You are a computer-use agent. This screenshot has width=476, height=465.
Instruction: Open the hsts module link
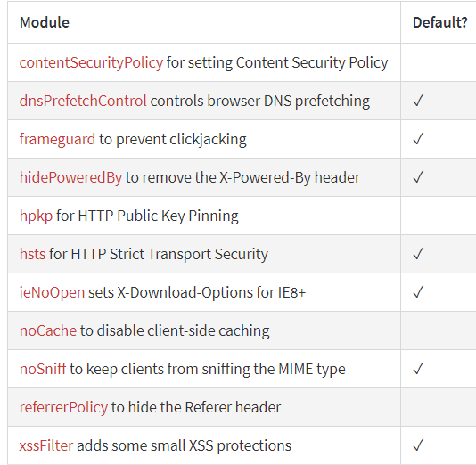pyautogui.click(x=32, y=254)
